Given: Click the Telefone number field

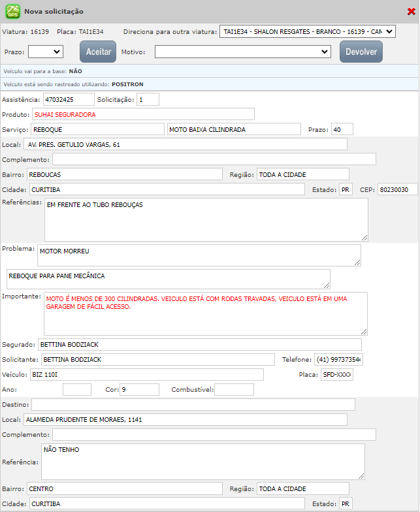Looking at the screenshot, I should tap(338, 360).
